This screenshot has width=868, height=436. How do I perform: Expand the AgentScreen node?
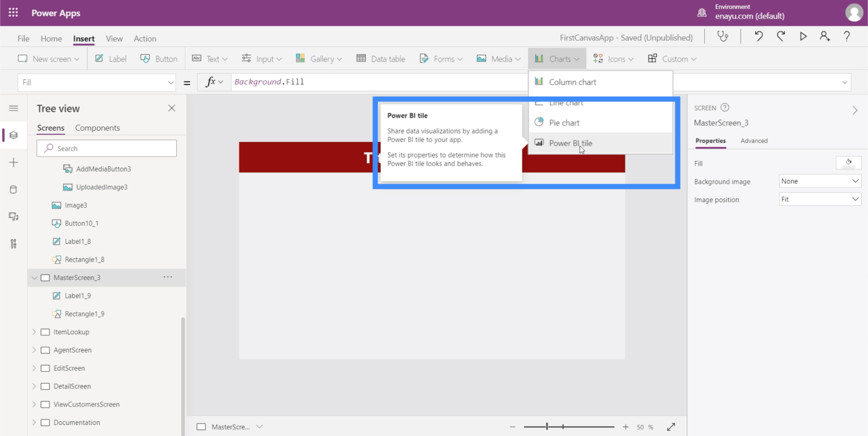34,350
